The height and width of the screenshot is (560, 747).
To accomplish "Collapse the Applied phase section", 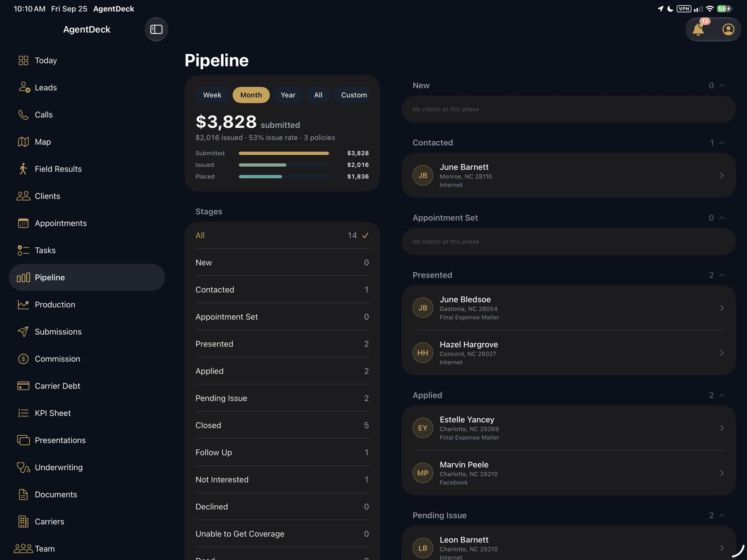I will tap(722, 395).
